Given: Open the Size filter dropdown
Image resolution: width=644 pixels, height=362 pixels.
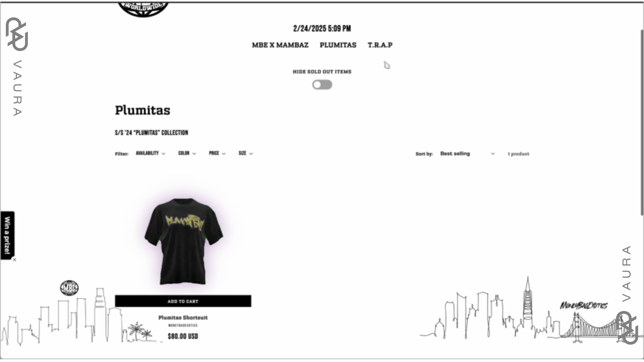Looking at the screenshot, I should point(246,153).
